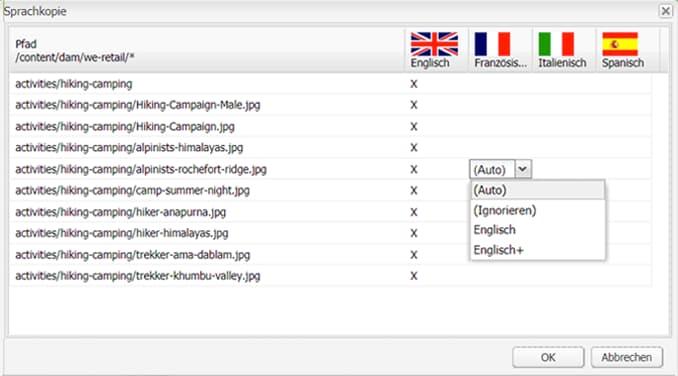Click English X for trekker-ama-dablam.jpg
Viewport: 678px width, 376px height.
click(x=414, y=255)
